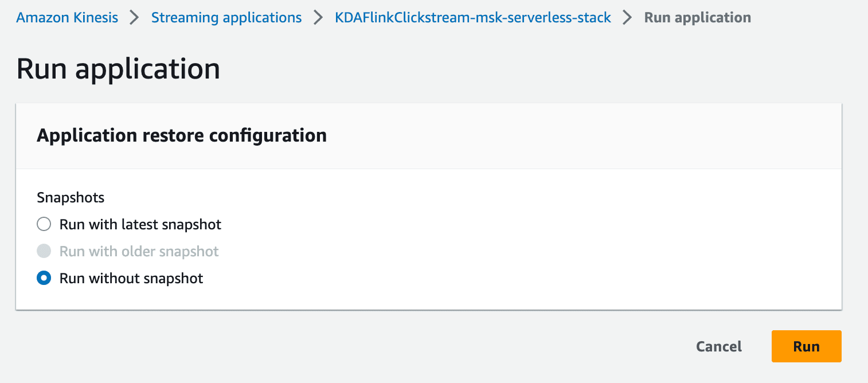Click the 'Application restore configuration' panel header

[x=182, y=135]
